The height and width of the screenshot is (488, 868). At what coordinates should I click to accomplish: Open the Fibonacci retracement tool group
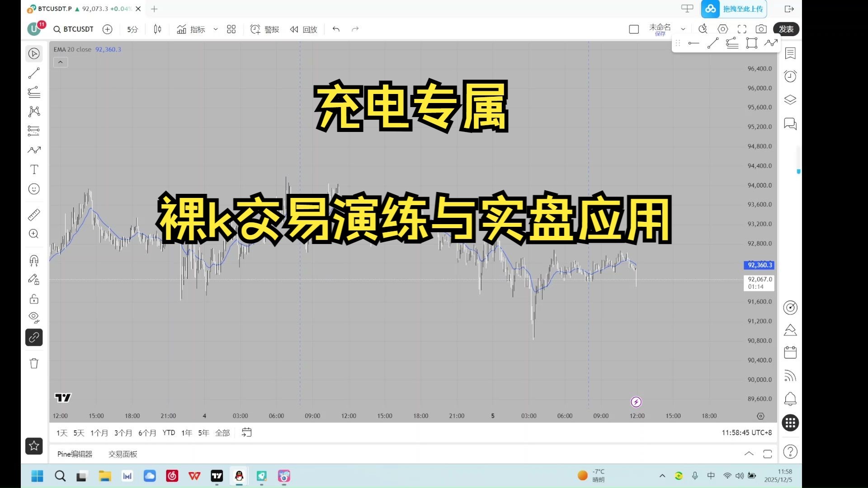click(34, 92)
